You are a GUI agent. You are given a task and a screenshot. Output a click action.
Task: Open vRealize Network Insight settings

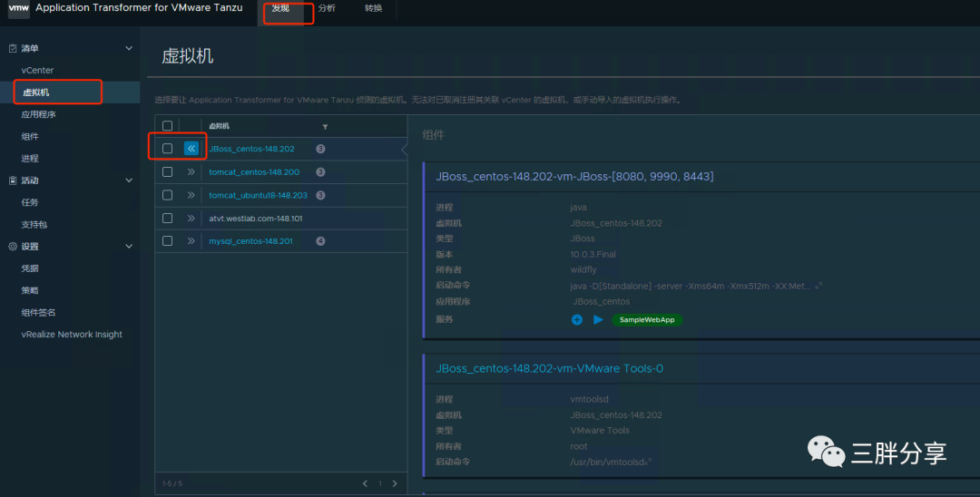point(72,335)
